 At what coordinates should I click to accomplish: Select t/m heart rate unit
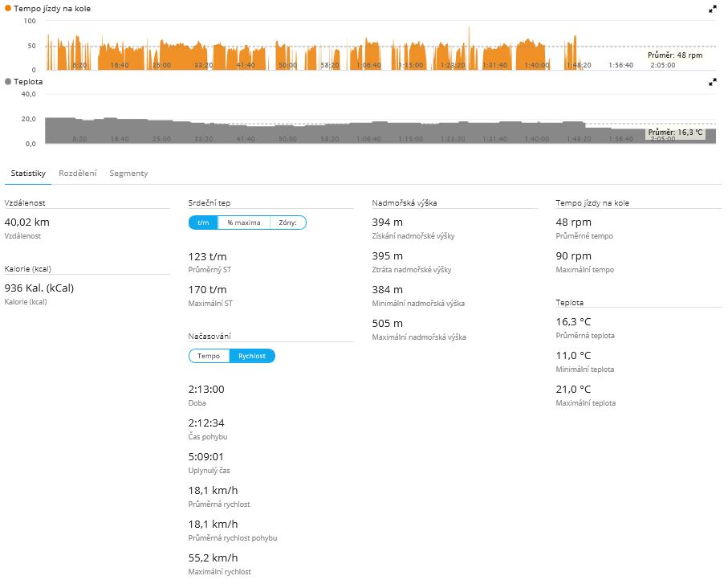point(203,223)
